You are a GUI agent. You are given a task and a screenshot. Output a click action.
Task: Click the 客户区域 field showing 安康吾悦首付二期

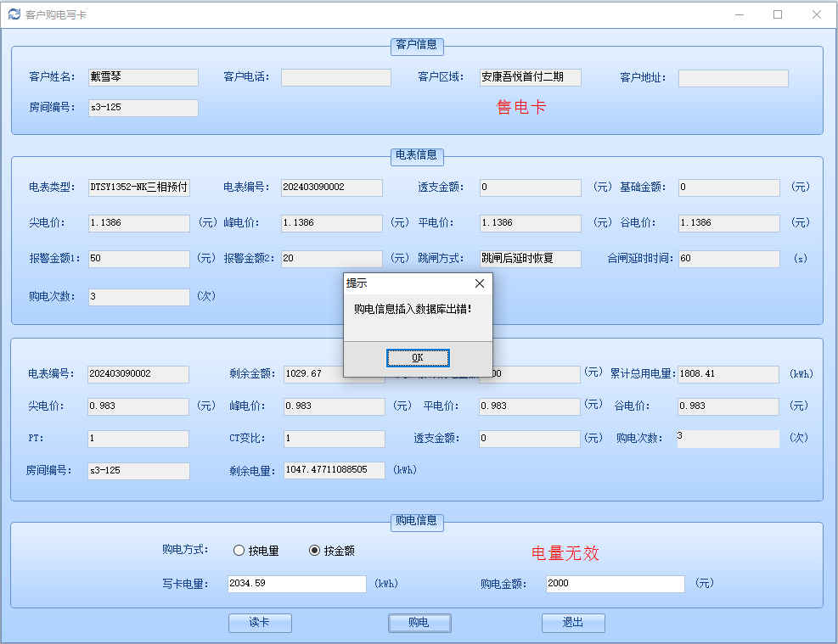point(530,77)
